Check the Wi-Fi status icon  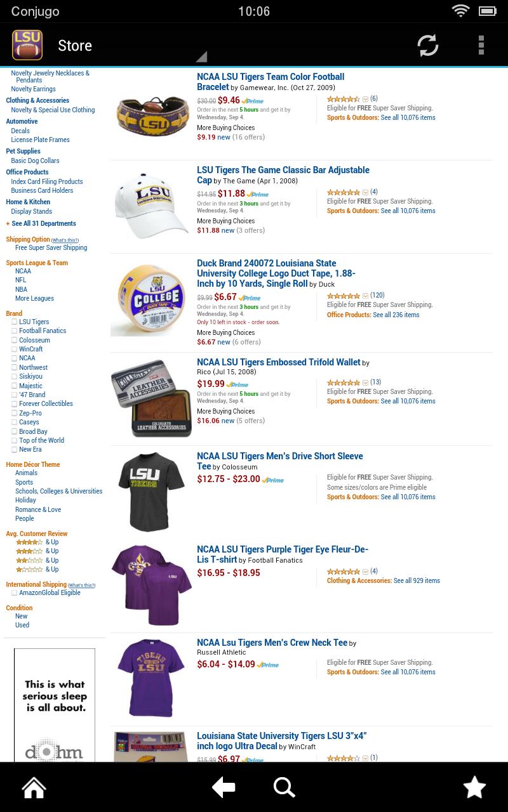[x=460, y=11]
